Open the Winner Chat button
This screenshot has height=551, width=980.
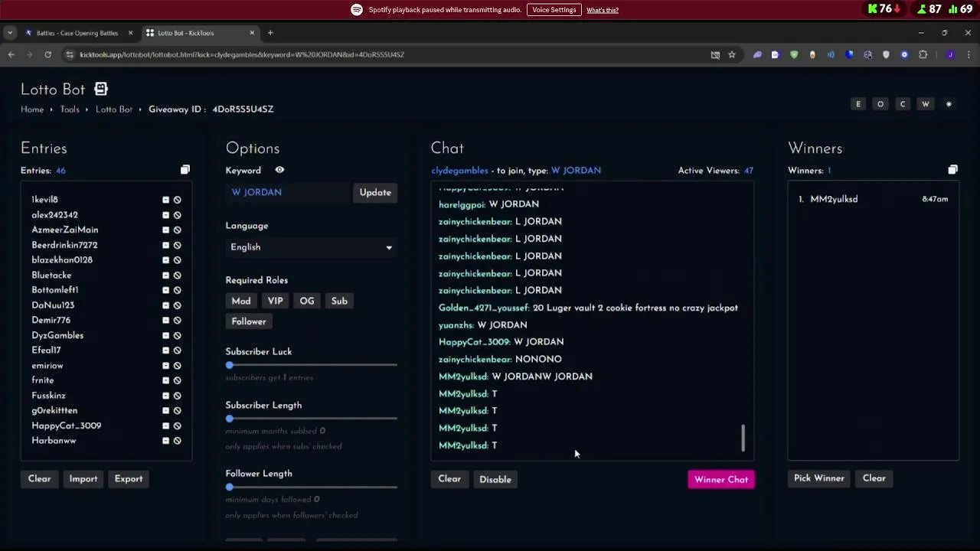click(x=721, y=480)
